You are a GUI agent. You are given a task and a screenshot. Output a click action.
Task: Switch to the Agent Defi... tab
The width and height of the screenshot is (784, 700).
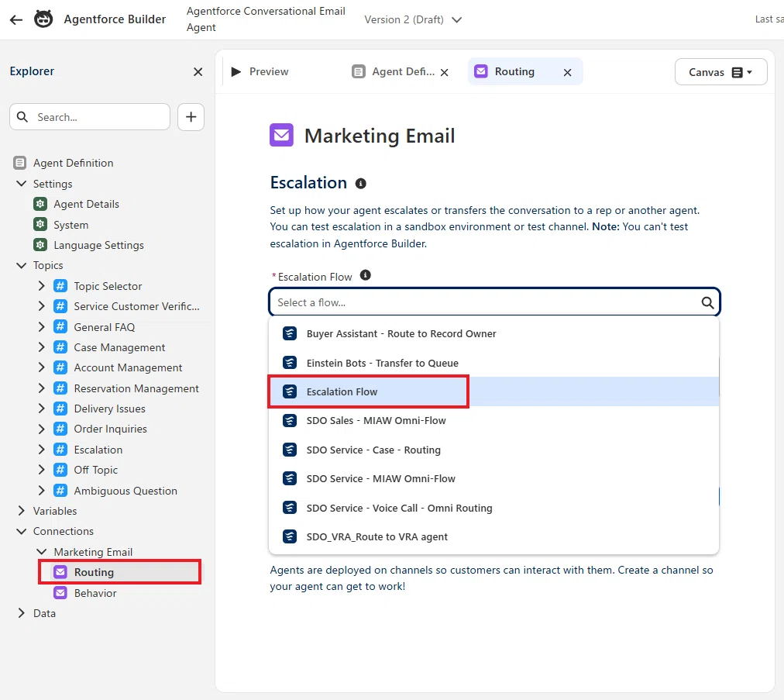pyautogui.click(x=394, y=71)
